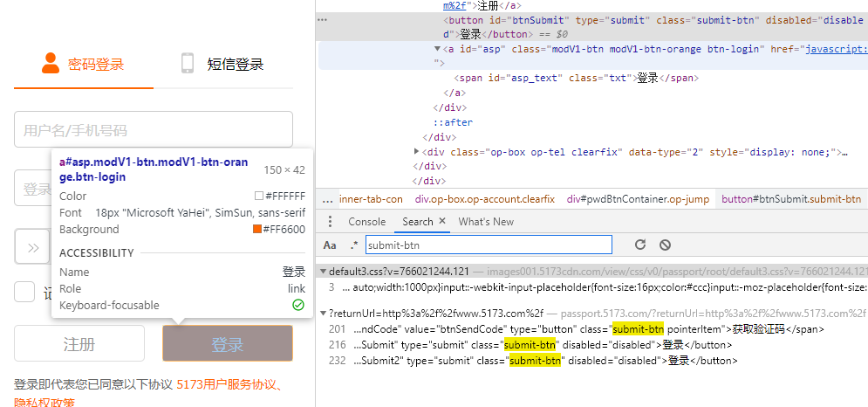Click the 注册 register button
Image resolution: width=868 pixels, height=407 pixels.
pos(79,344)
